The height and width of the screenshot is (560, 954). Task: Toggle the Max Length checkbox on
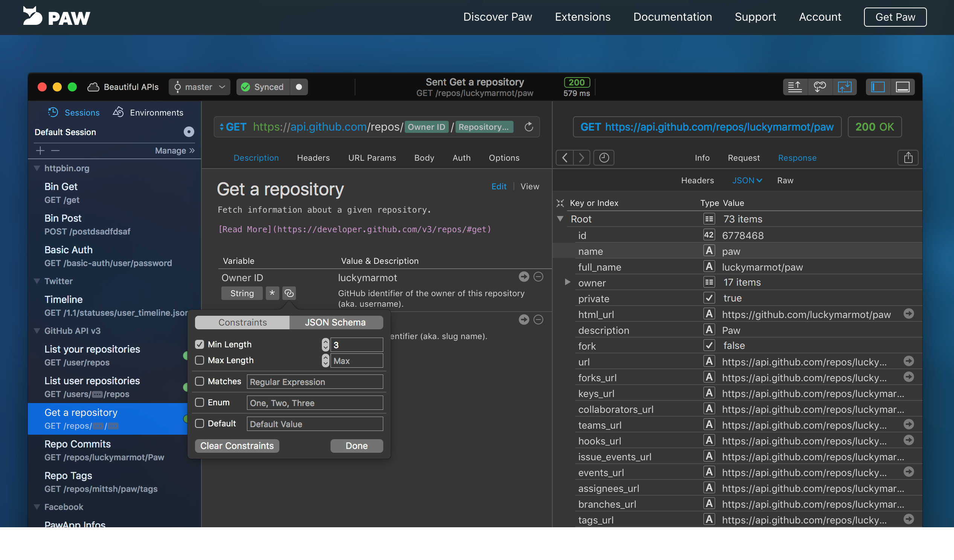point(199,360)
